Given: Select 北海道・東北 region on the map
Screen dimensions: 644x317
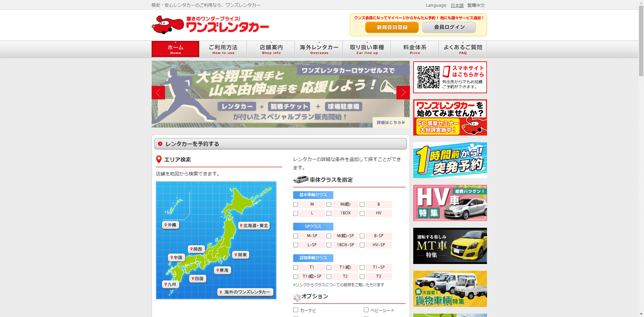Looking at the screenshot, I should click(254, 226).
